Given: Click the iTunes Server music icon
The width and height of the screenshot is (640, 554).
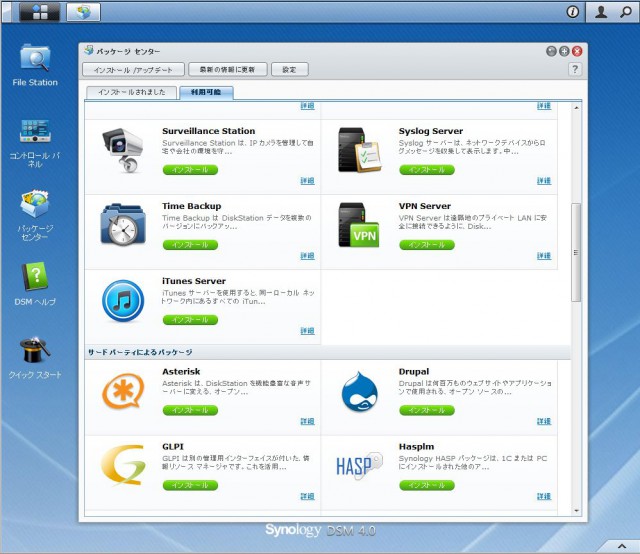Looking at the screenshot, I should 123,301.
